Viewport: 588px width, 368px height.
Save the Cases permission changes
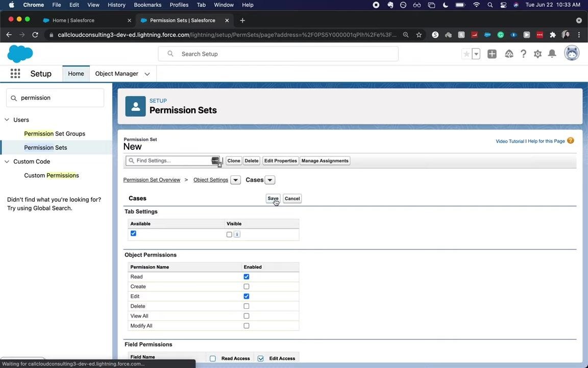(x=273, y=198)
